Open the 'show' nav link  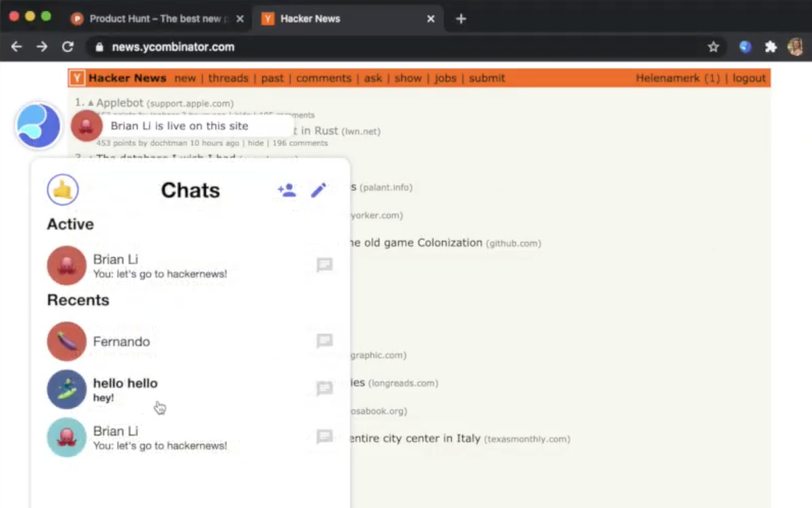[x=408, y=78]
